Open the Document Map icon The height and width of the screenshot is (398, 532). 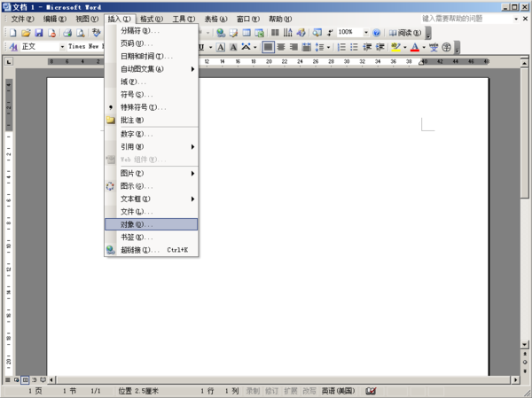pos(317,33)
